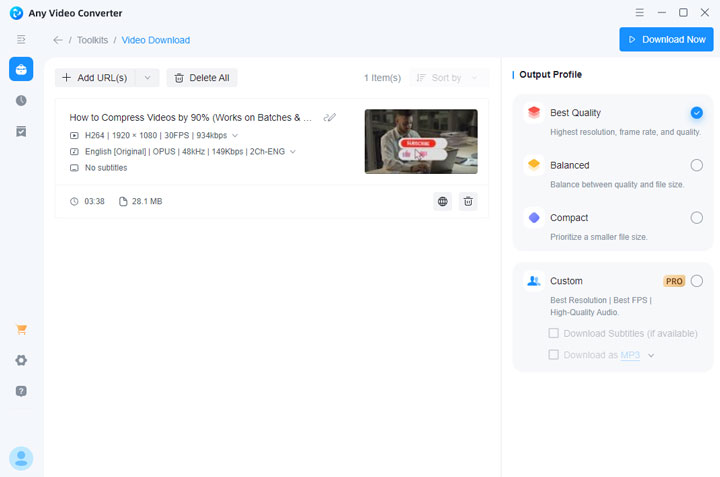
Task: Select the Compact radio button
Action: click(697, 217)
